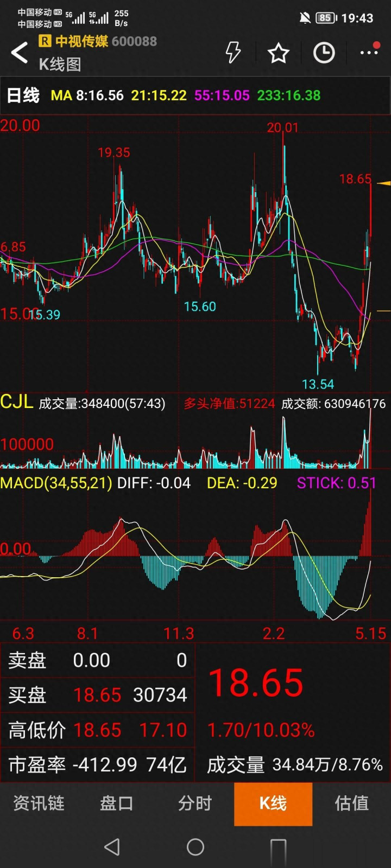Tap the battery 85 status icon
The image size is (391, 868).
tap(326, 18)
